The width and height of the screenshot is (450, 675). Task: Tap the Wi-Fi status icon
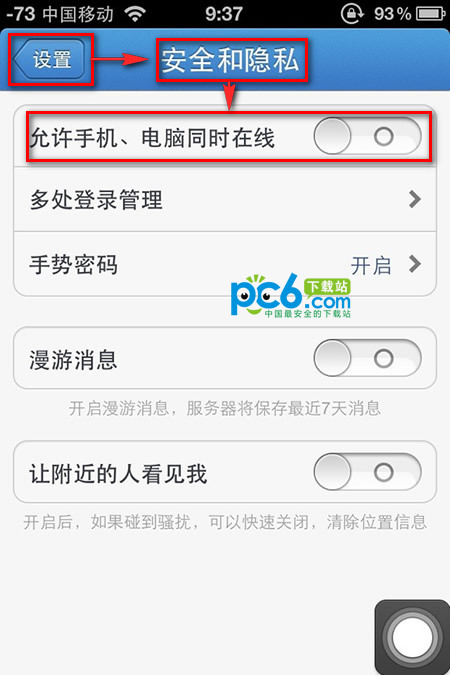(x=135, y=14)
